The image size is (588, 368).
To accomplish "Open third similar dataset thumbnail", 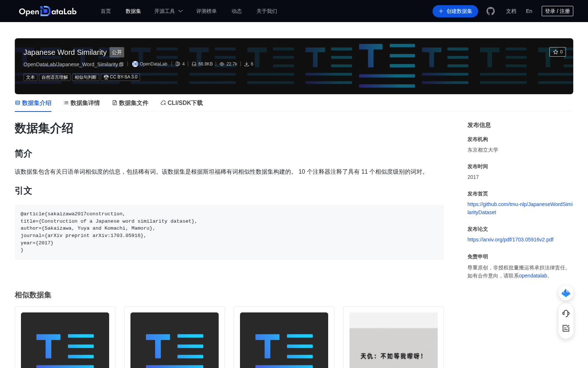I will (284, 340).
